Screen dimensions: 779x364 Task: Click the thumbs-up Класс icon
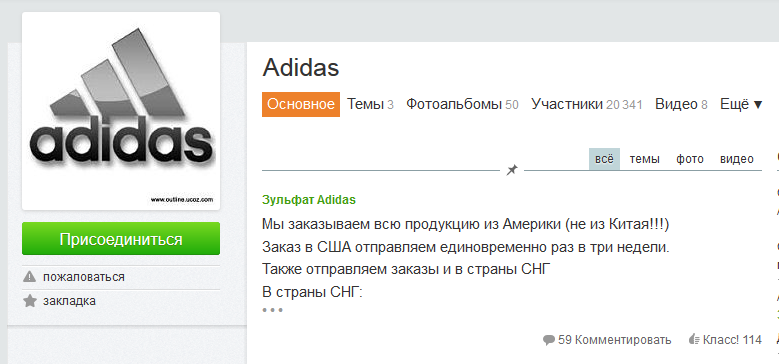[694, 340]
